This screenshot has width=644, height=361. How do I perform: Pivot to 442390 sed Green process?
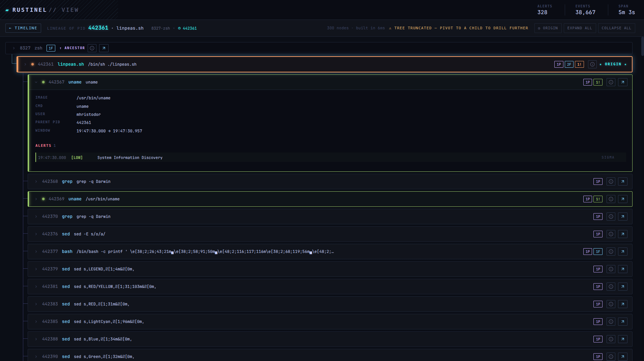623,357
